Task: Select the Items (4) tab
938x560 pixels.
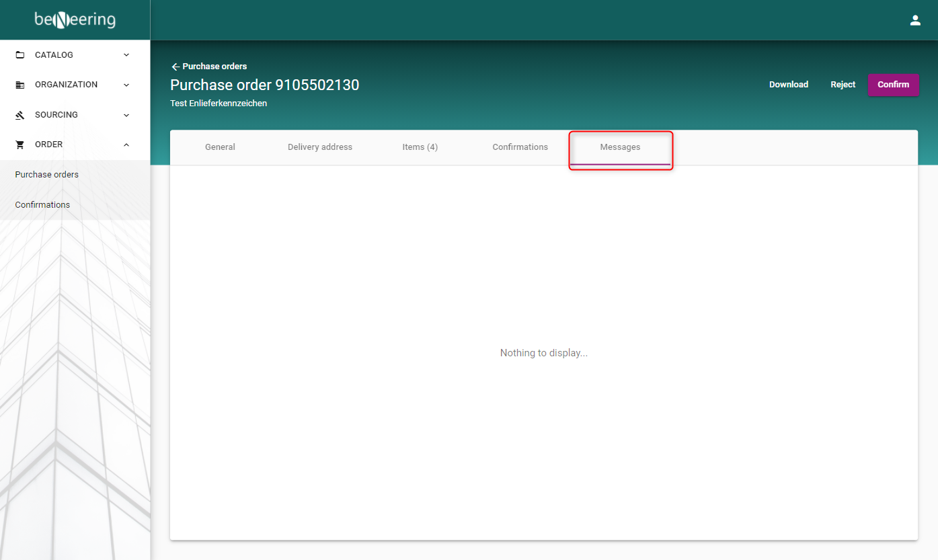Action: click(x=420, y=147)
